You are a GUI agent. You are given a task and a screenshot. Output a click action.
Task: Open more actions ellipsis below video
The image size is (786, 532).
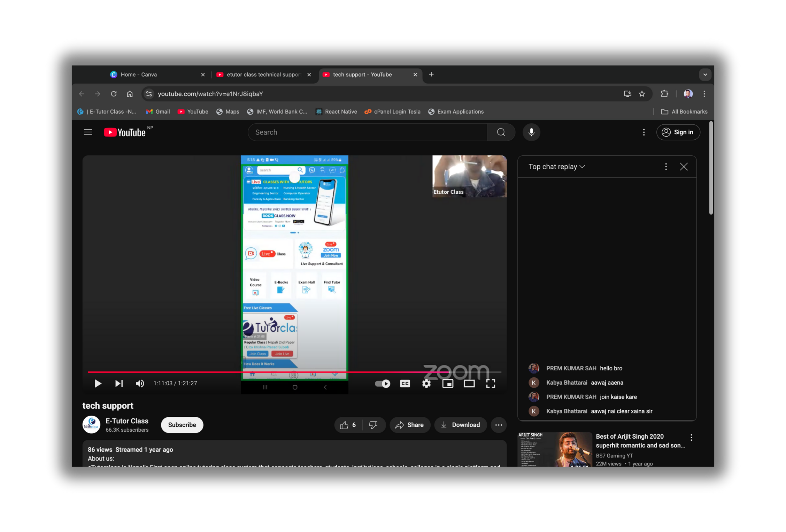[x=499, y=425]
